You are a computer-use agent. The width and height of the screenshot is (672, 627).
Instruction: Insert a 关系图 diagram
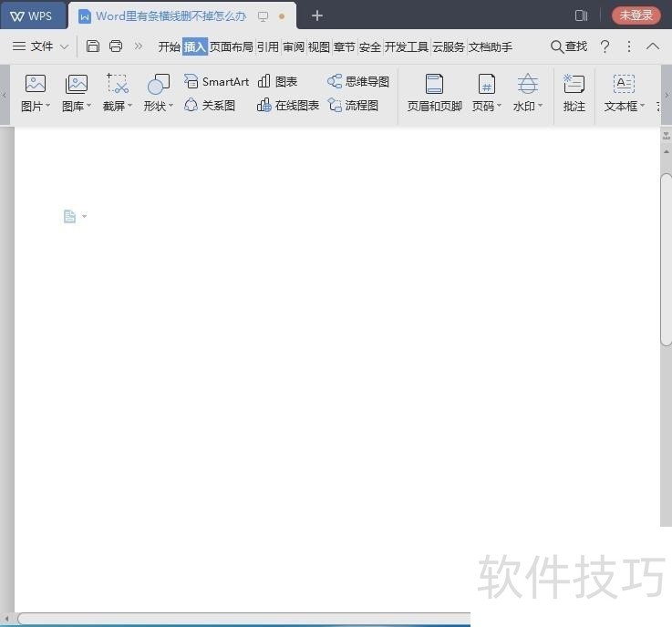[210, 106]
